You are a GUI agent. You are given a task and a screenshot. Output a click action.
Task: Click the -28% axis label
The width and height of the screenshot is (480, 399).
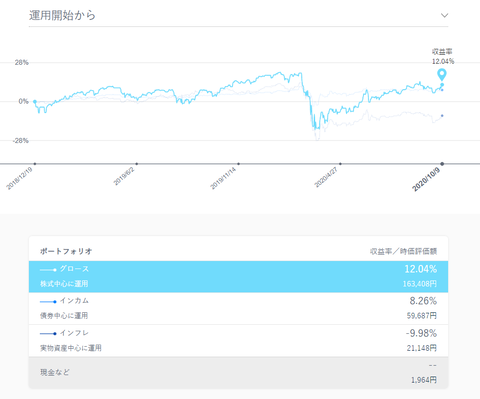tap(21, 141)
